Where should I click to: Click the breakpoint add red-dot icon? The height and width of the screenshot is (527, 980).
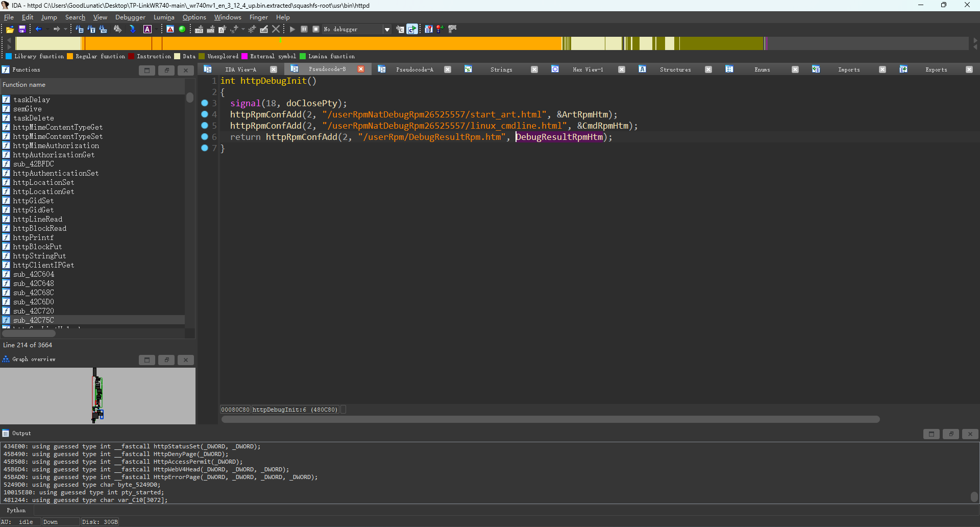pyautogui.click(x=440, y=29)
